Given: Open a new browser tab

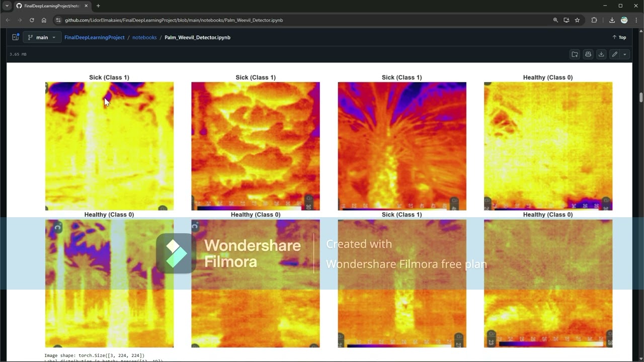Looking at the screenshot, I should pyautogui.click(x=98, y=6).
